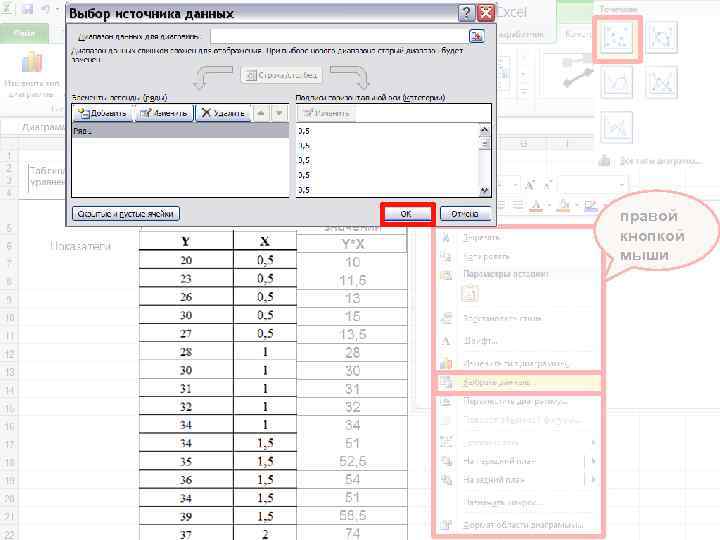Click Изменить for horizontal axis labels
The image size is (720, 540).
[326, 113]
